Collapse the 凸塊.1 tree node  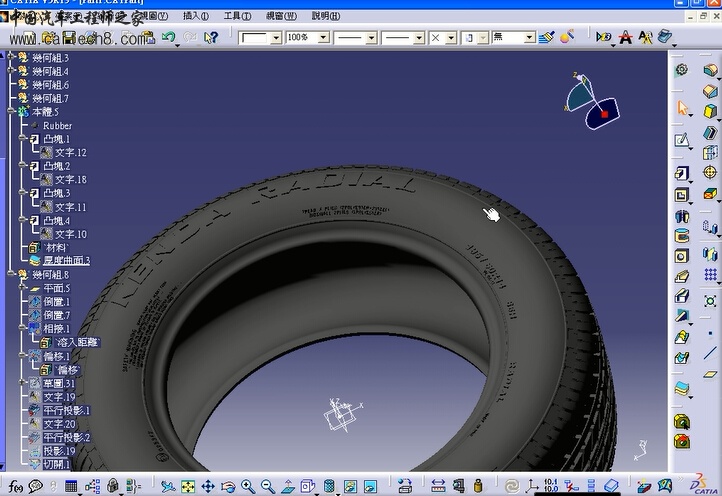click(x=22, y=138)
